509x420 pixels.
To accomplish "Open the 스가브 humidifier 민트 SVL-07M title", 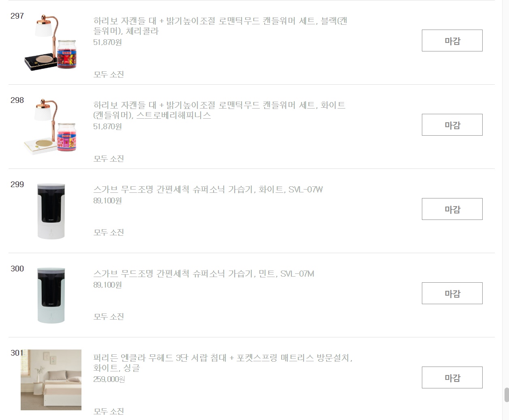I will click(x=204, y=274).
